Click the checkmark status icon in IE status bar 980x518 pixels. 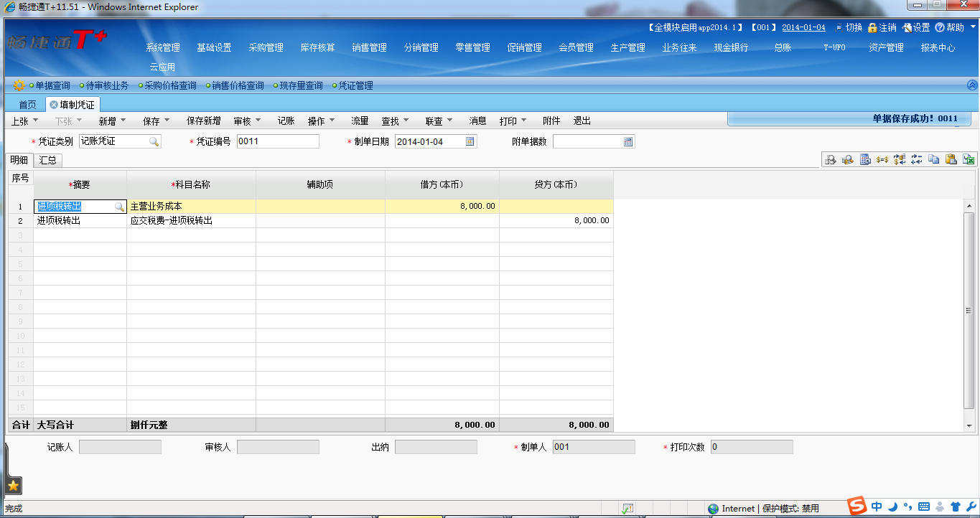(x=627, y=508)
